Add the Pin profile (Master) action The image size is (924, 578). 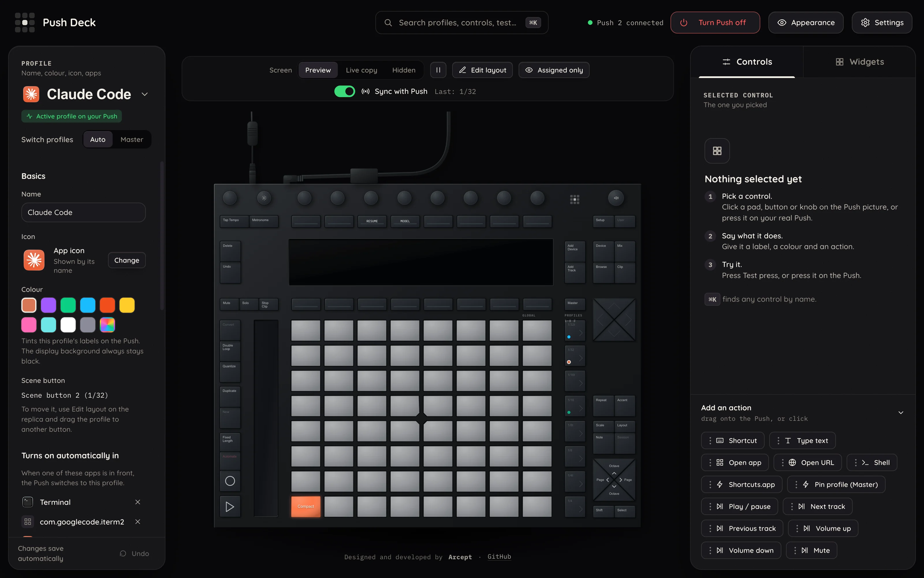point(836,484)
